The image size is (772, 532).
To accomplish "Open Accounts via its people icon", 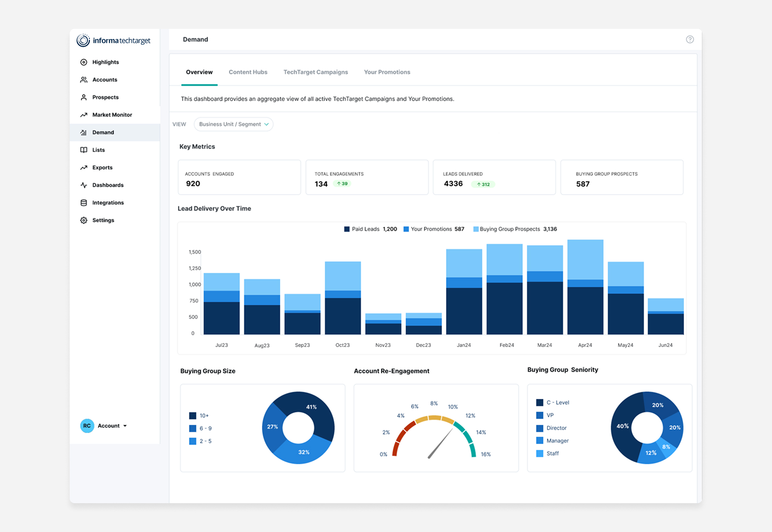I will click(x=84, y=80).
